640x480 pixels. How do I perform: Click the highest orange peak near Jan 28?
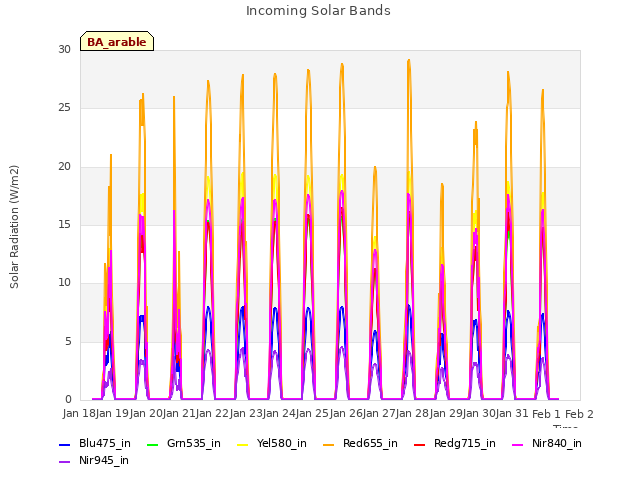point(409,60)
